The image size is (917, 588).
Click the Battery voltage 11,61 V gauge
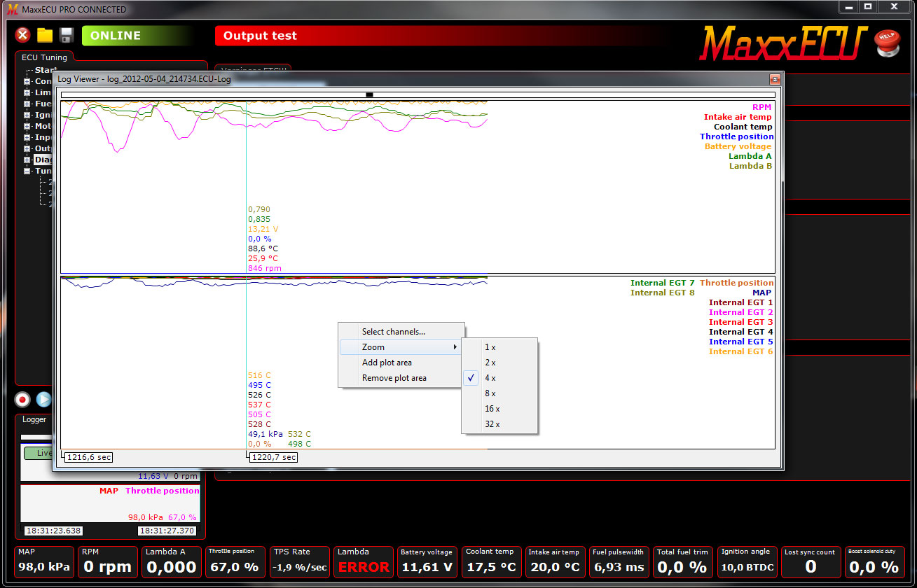pyautogui.click(x=428, y=561)
